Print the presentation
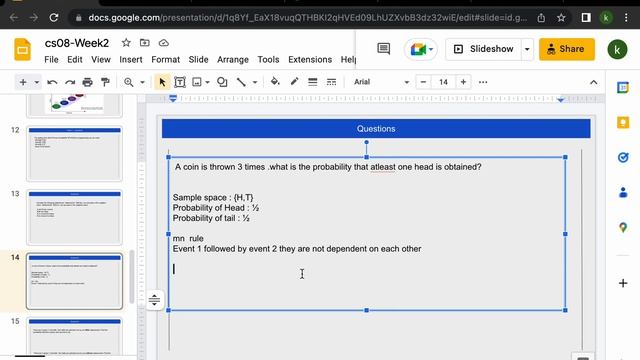This screenshot has height=360, width=640. coord(87,82)
